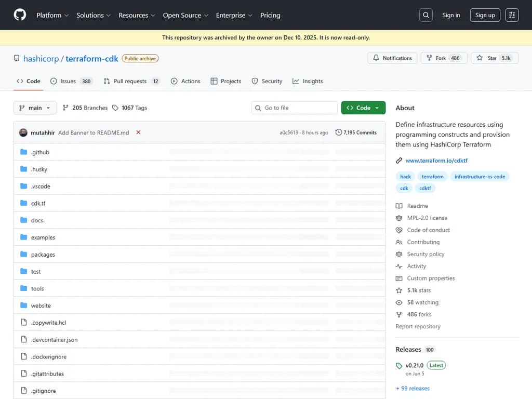Expand the green Code dropdown
Viewport: 532px width, 399px height.
pos(363,108)
